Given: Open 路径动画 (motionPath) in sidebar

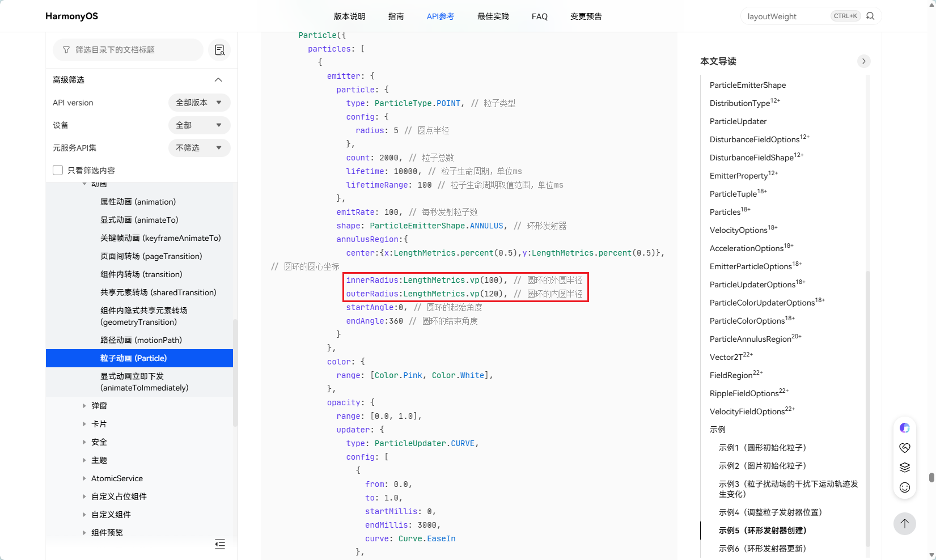Looking at the screenshot, I should tap(141, 340).
